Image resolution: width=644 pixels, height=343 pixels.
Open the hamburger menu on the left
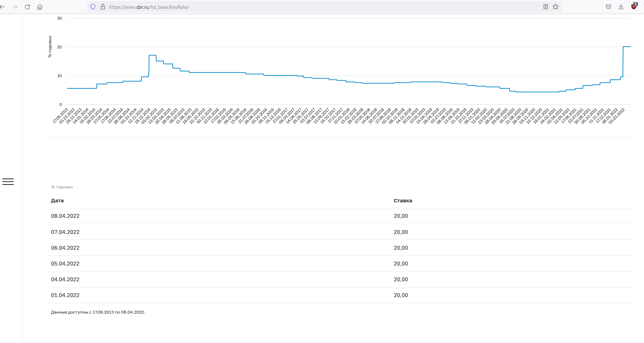tap(8, 182)
